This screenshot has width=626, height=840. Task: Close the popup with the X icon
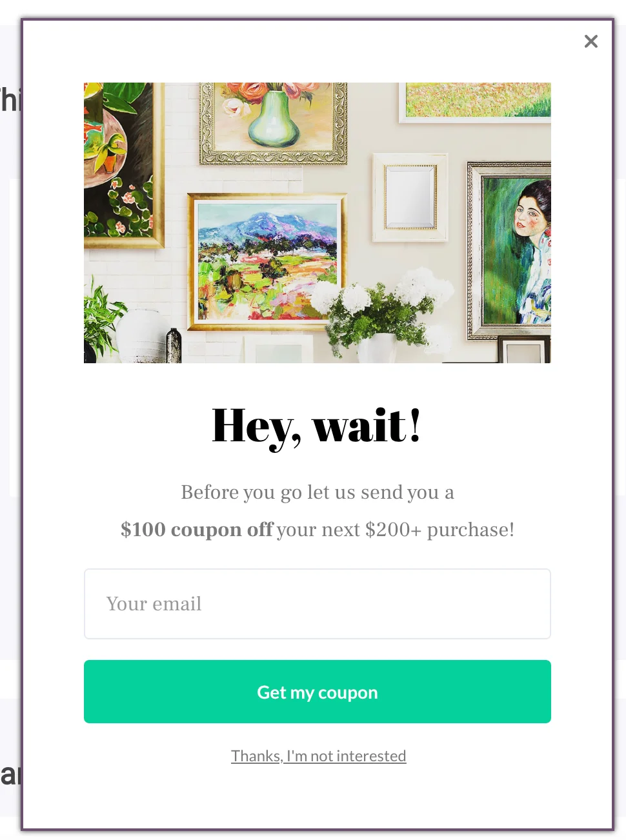(x=591, y=41)
